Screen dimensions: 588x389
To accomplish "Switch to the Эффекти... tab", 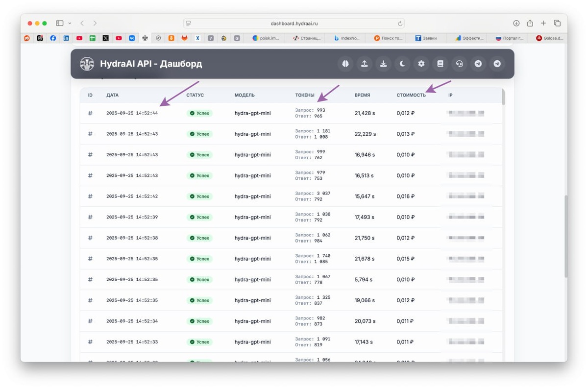I will pos(469,38).
